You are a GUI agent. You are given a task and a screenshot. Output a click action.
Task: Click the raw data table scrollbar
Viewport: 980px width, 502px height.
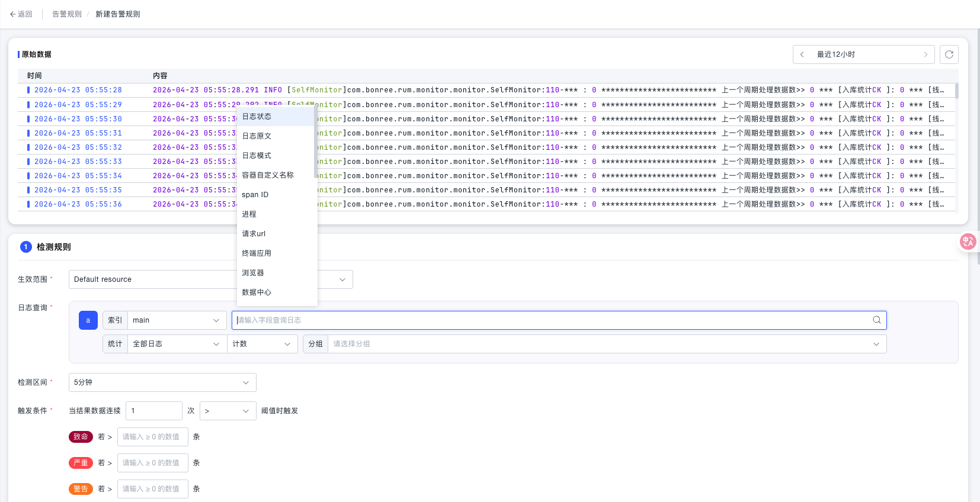(x=957, y=91)
